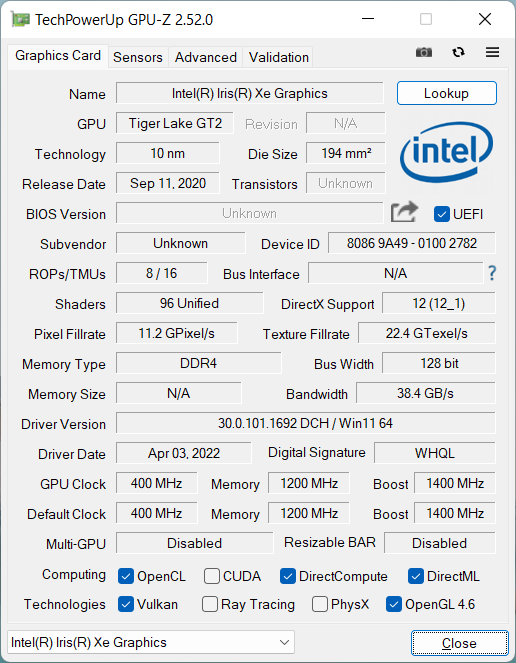Open the hamburger menu icon
This screenshot has width=516, height=663.
tap(492, 52)
